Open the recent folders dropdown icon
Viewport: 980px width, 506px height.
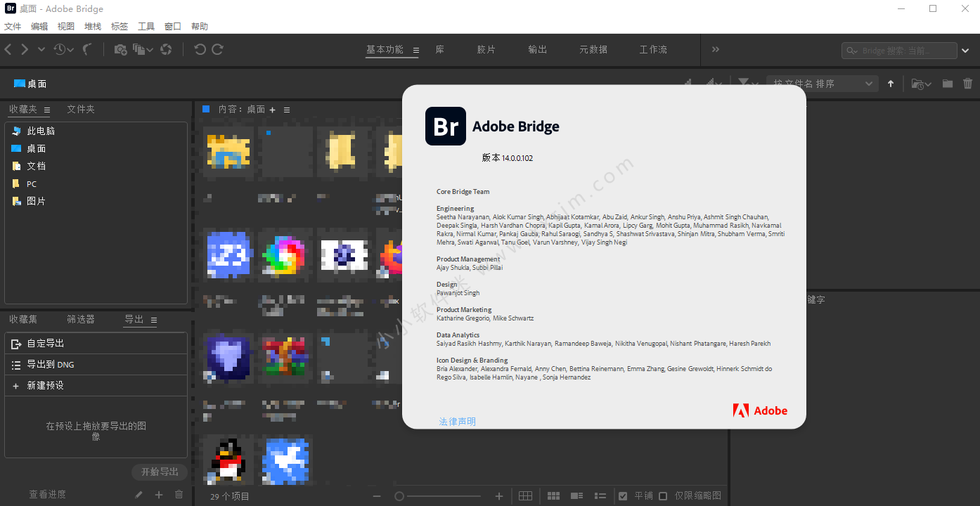[921, 84]
